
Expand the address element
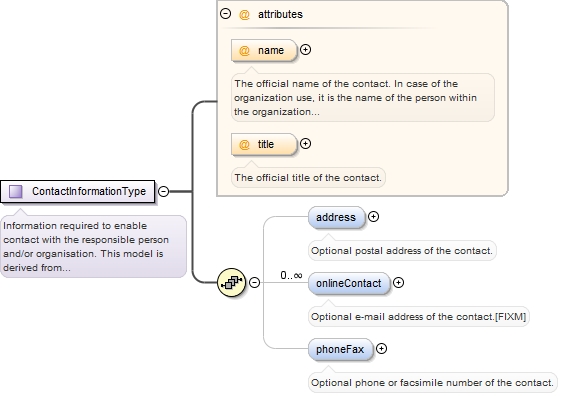pyautogui.click(x=373, y=217)
